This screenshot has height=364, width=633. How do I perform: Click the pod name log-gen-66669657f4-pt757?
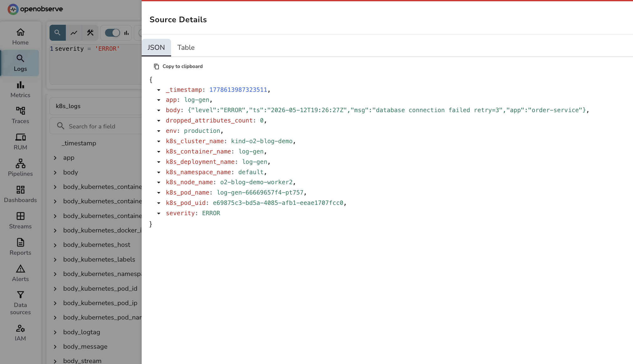[260, 193]
